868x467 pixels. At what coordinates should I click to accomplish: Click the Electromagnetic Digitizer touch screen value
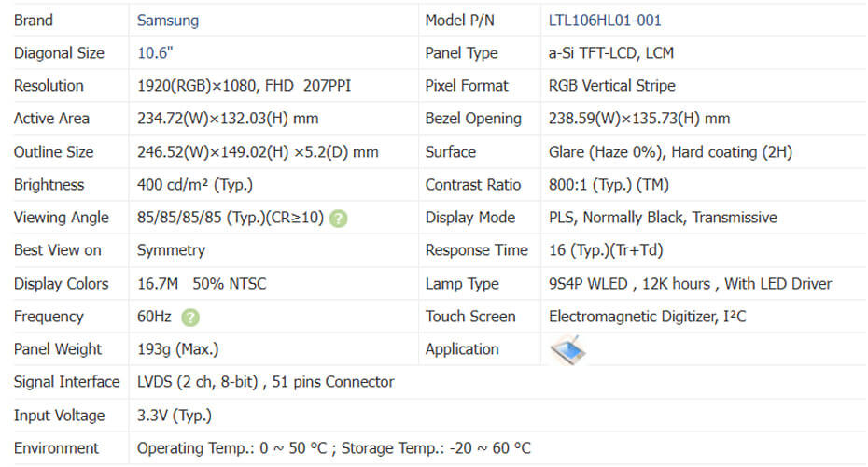point(647,317)
